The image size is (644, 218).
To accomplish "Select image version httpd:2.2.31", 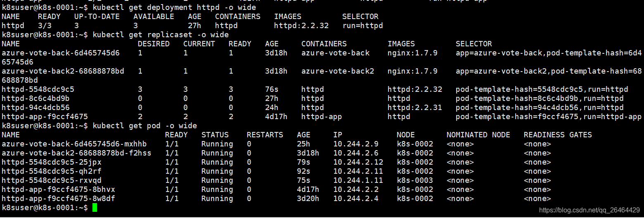I will point(415,108).
